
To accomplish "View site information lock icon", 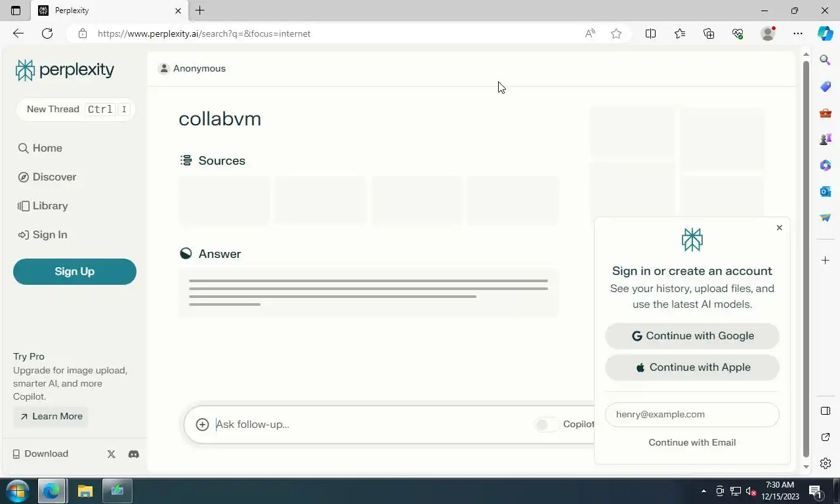I will [82, 33].
